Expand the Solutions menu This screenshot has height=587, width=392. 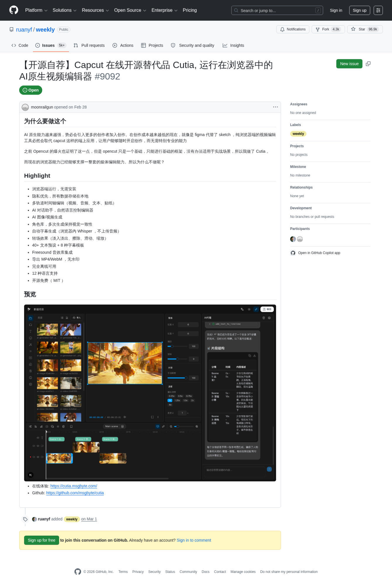(x=64, y=10)
